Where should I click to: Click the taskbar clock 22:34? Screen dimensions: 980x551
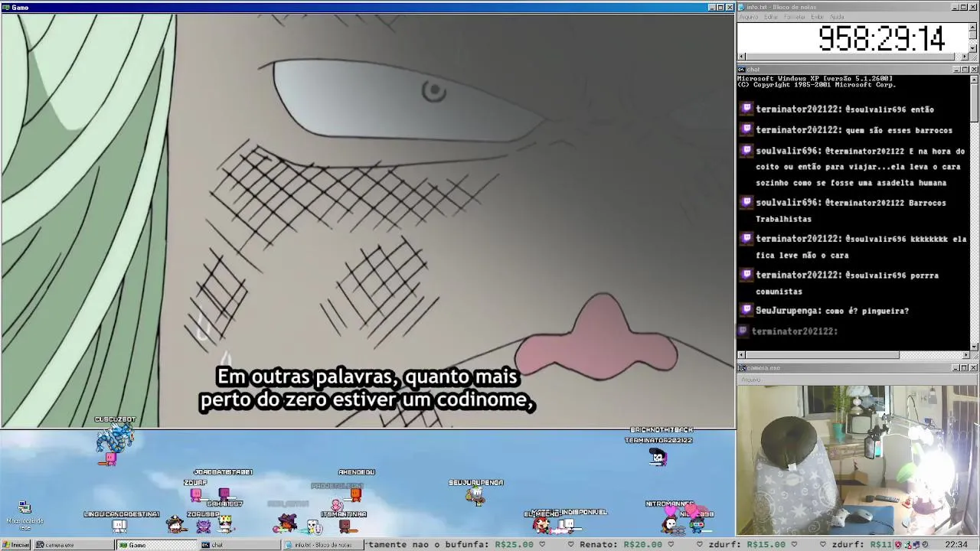coord(956,545)
